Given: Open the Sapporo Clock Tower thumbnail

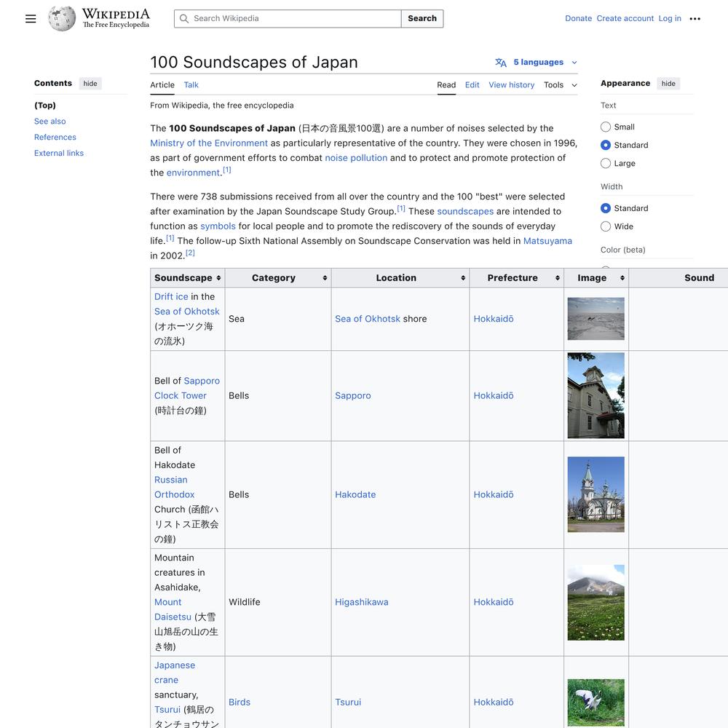Looking at the screenshot, I should coord(596,395).
